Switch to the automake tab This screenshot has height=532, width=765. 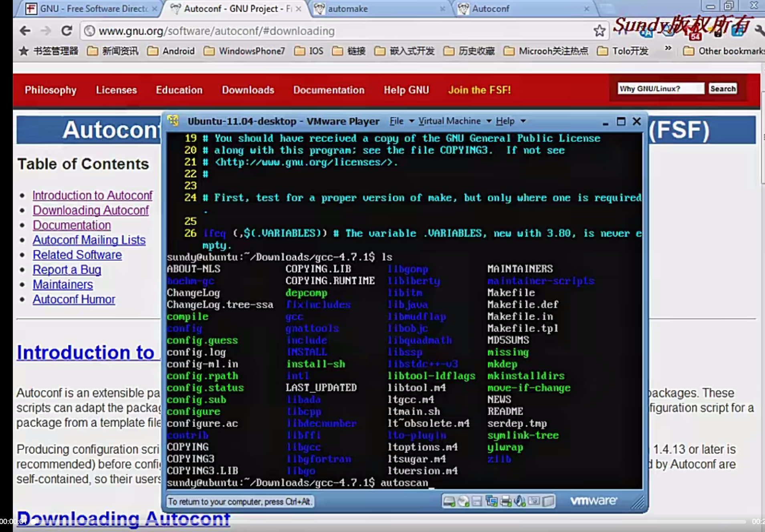379,8
